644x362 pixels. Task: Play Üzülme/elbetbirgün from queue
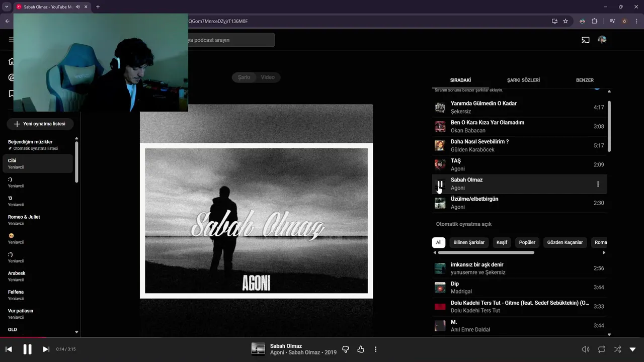point(519,203)
